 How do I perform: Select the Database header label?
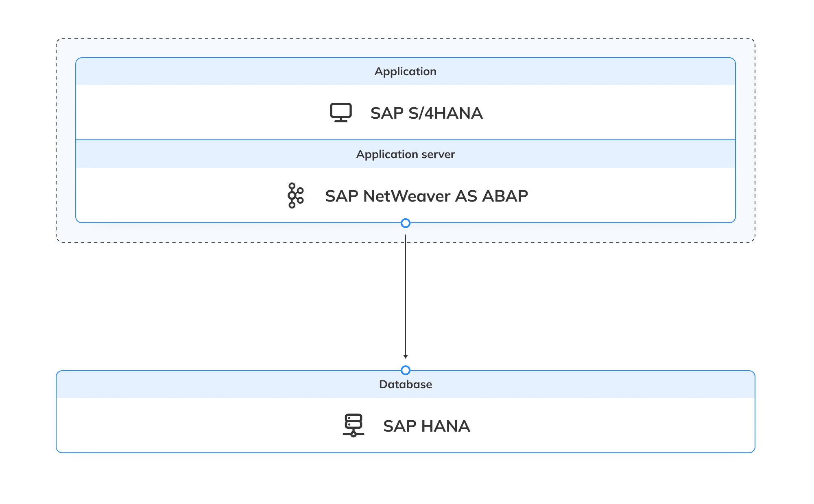tap(406, 385)
